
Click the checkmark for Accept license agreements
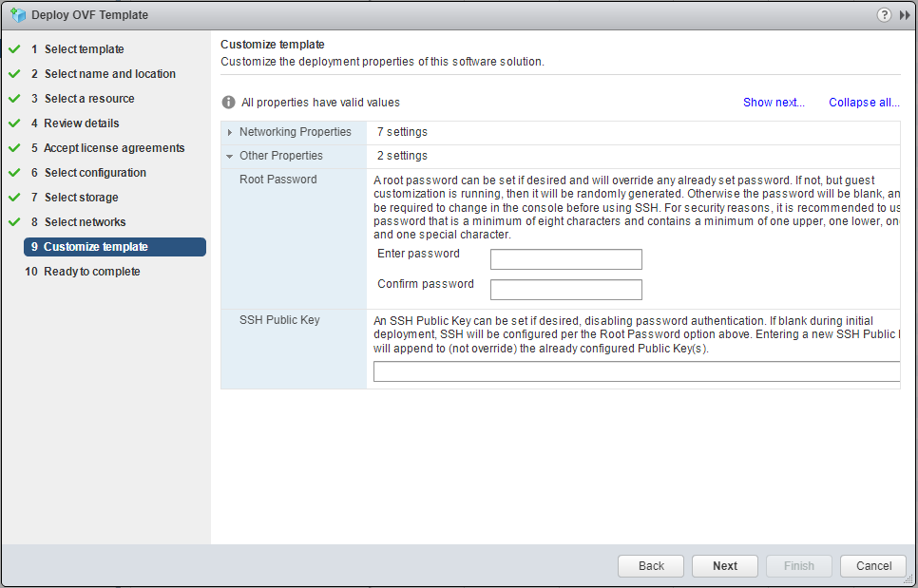click(14, 148)
